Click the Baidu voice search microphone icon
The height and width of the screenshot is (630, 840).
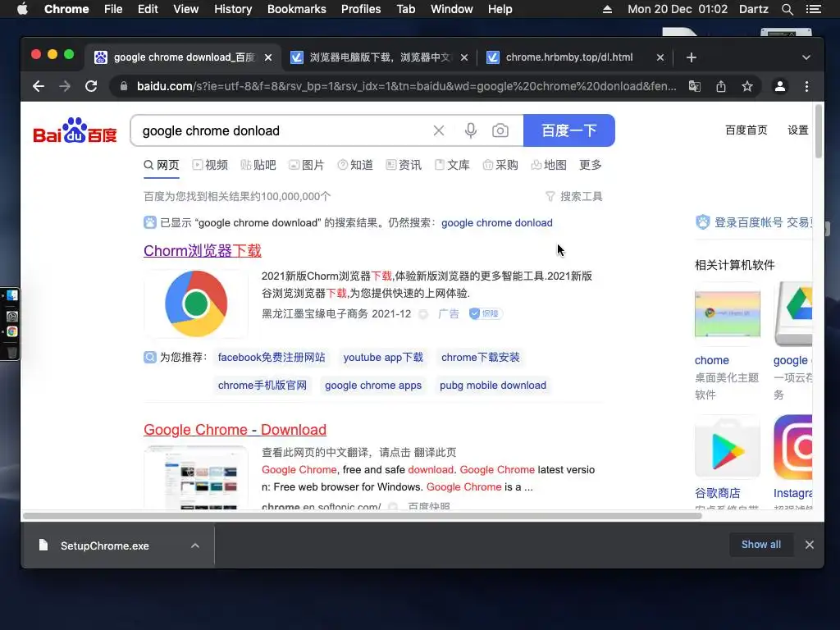tap(470, 130)
